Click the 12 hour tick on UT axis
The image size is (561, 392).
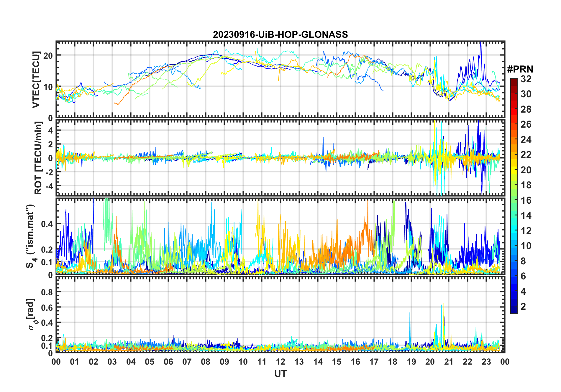coord(280,362)
